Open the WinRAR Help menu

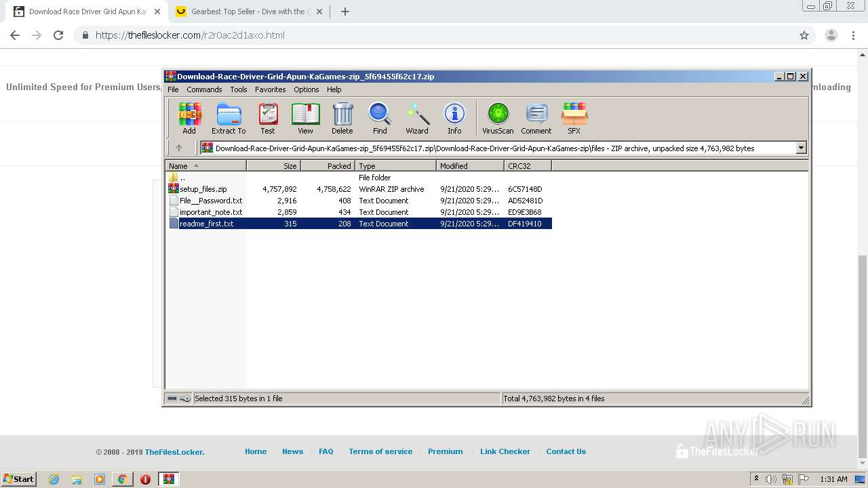(x=334, y=89)
